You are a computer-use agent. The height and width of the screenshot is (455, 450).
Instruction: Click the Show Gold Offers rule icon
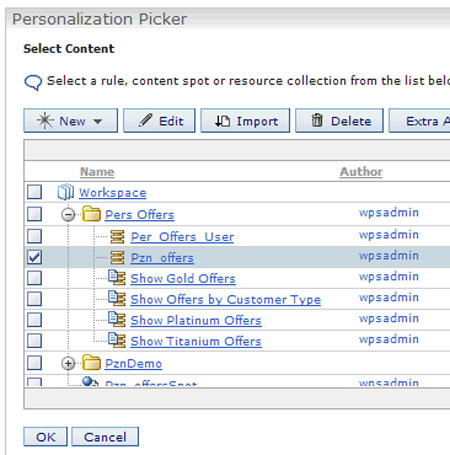117,278
